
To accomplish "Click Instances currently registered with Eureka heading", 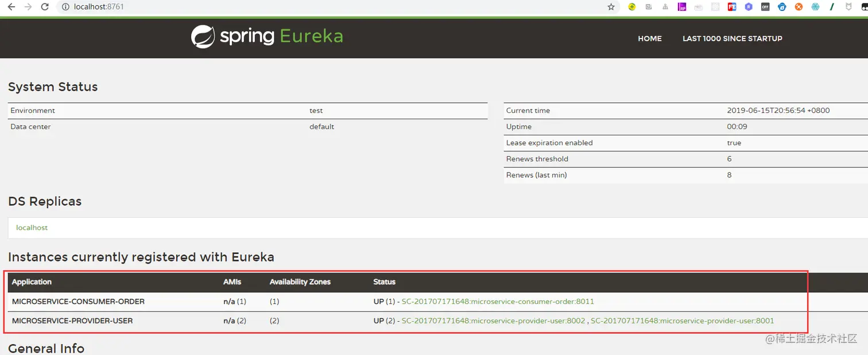I will pos(141,257).
